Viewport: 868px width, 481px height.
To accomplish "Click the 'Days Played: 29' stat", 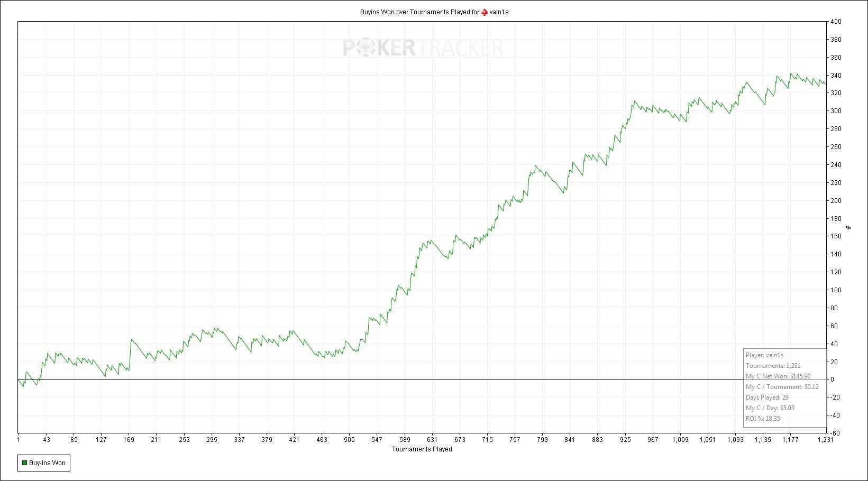I will click(767, 397).
